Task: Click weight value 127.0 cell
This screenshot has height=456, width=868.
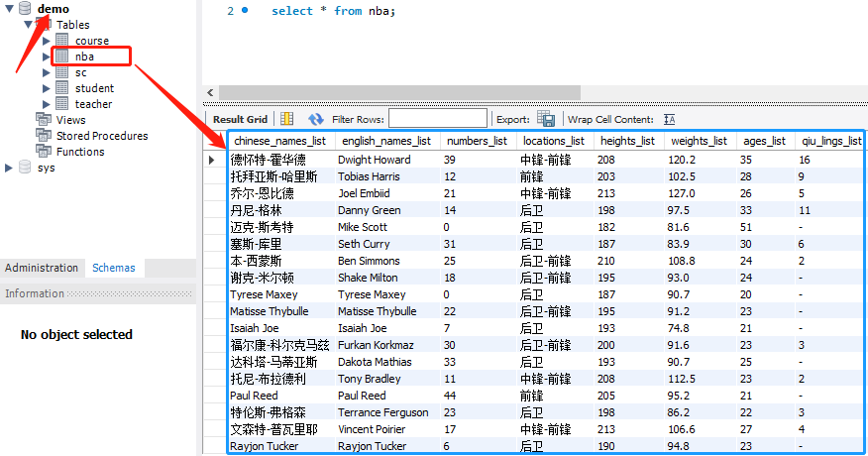Action: click(x=700, y=193)
